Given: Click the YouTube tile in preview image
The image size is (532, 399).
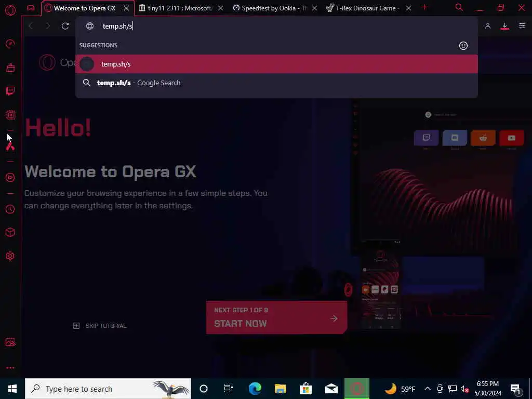Looking at the screenshot, I should click(x=511, y=138).
